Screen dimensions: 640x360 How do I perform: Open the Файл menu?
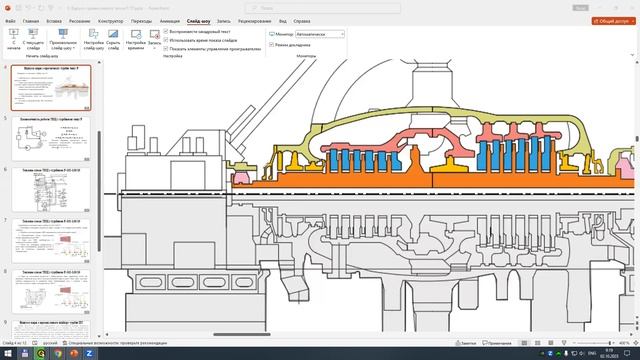pyautogui.click(x=10, y=21)
